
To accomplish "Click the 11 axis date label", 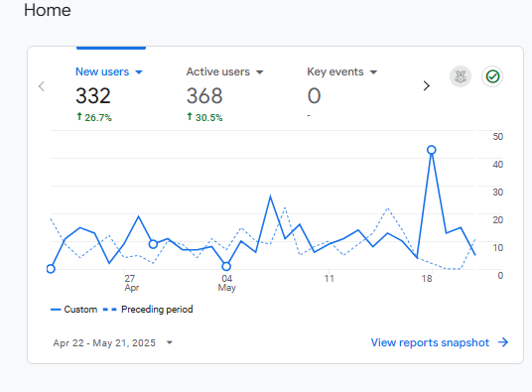I will click(x=330, y=279).
